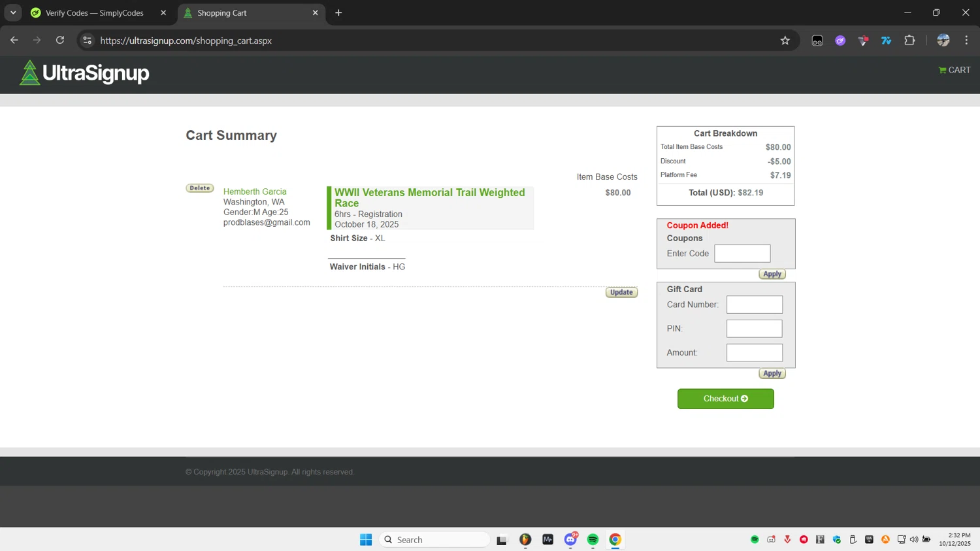Click the green Checkout button
Screen dimensions: 980x551
[x=726, y=399]
